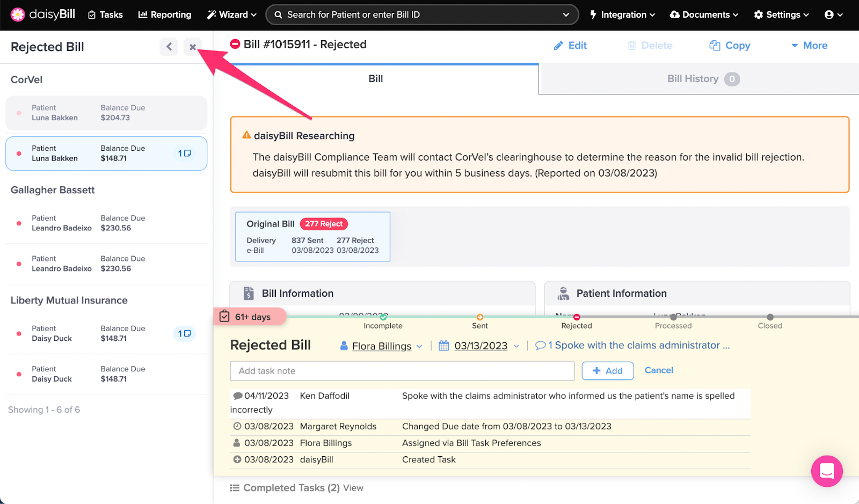Image resolution: width=859 pixels, height=504 pixels.
Task: Open the Documents menu
Action: (704, 14)
